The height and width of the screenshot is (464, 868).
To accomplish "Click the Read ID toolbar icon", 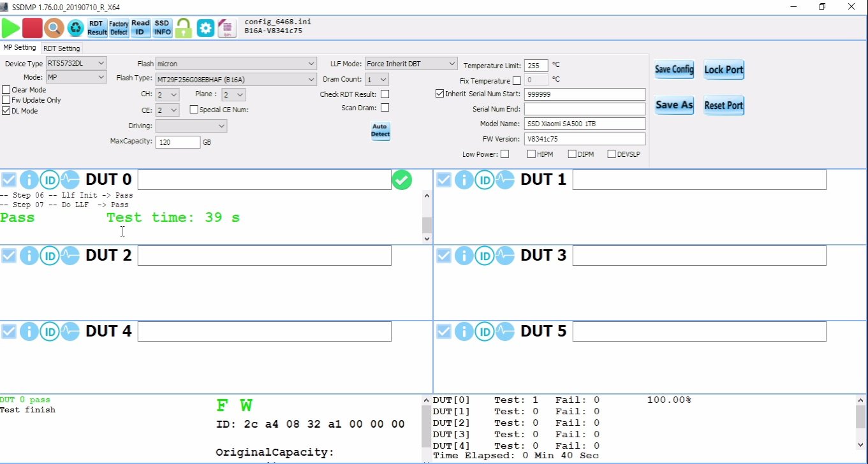I will coord(140,28).
